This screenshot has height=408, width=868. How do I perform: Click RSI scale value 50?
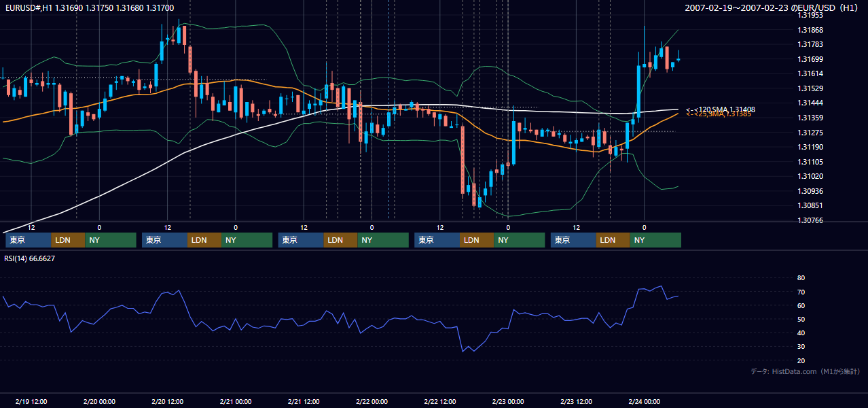coord(801,319)
